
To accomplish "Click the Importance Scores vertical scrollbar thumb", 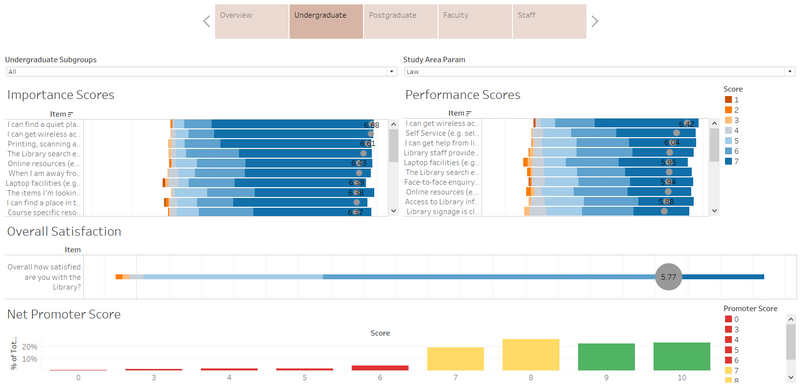I will coord(393,145).
